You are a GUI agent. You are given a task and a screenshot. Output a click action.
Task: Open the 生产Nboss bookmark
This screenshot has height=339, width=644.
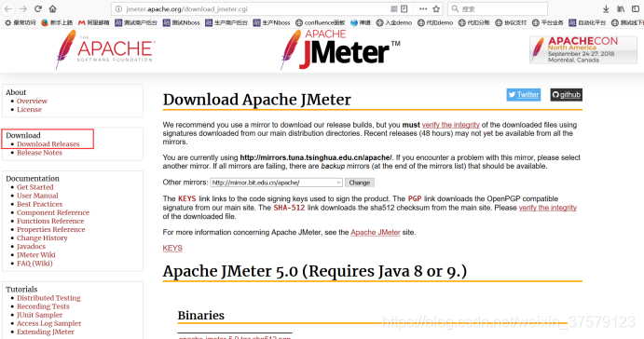click(271, 22)
